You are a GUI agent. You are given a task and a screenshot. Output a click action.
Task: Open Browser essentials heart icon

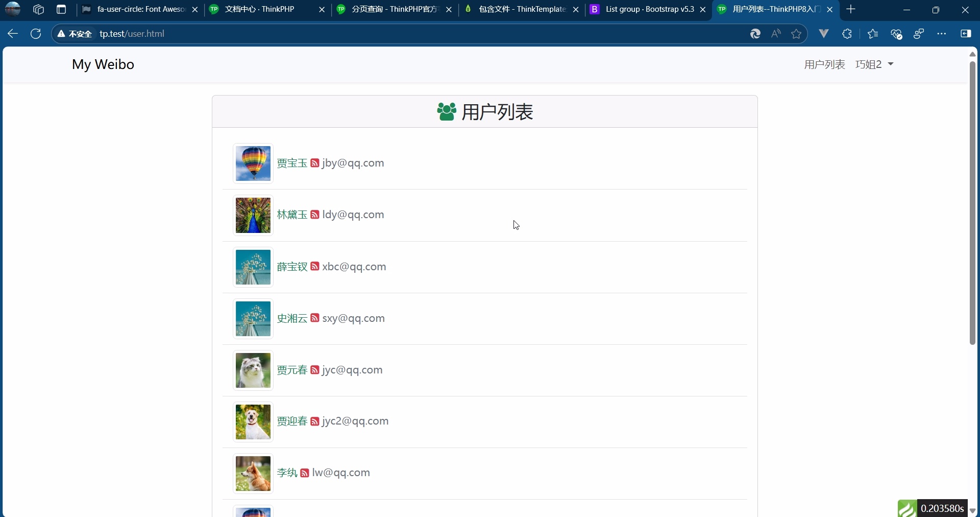[x=896, y=34]
